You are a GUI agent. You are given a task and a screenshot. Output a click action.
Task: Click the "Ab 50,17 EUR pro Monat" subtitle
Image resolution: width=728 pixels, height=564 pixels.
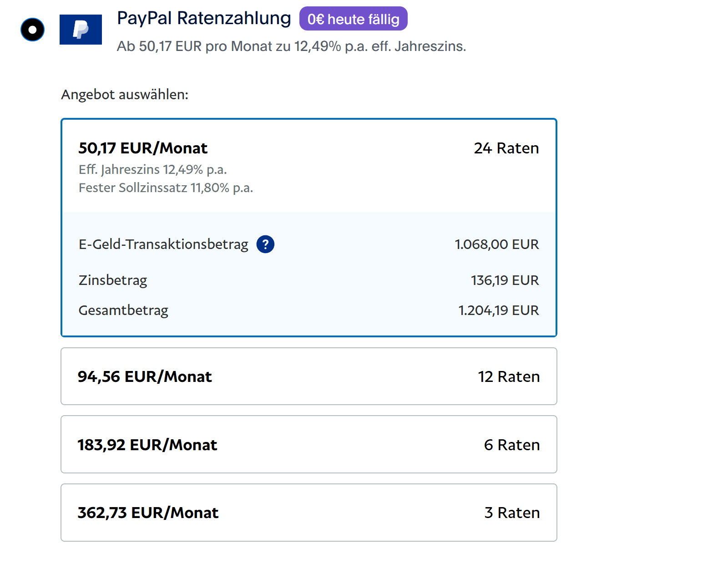point(291,46)
